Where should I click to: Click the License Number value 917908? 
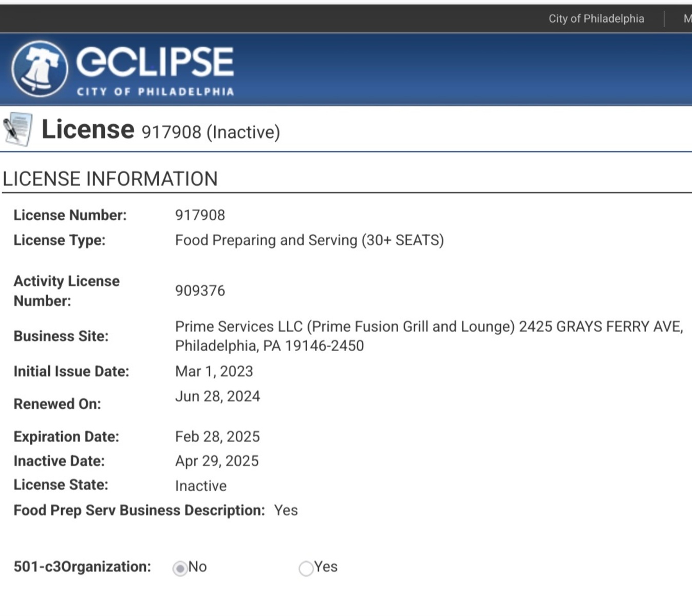[x=200, y=215]
